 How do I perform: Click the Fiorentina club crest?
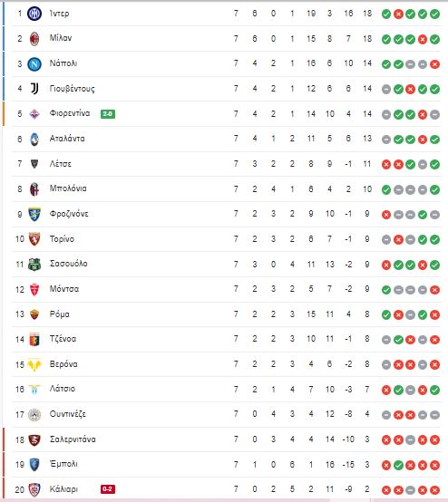click(x=34, y=114)
